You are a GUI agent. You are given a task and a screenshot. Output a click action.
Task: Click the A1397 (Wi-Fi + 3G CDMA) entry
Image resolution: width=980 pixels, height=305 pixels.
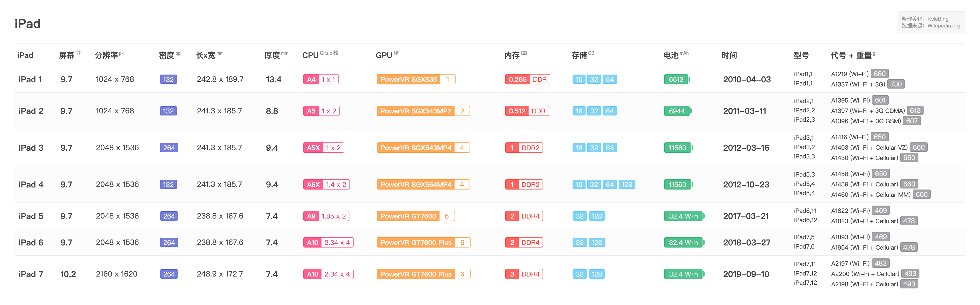[x=868, y=111]
